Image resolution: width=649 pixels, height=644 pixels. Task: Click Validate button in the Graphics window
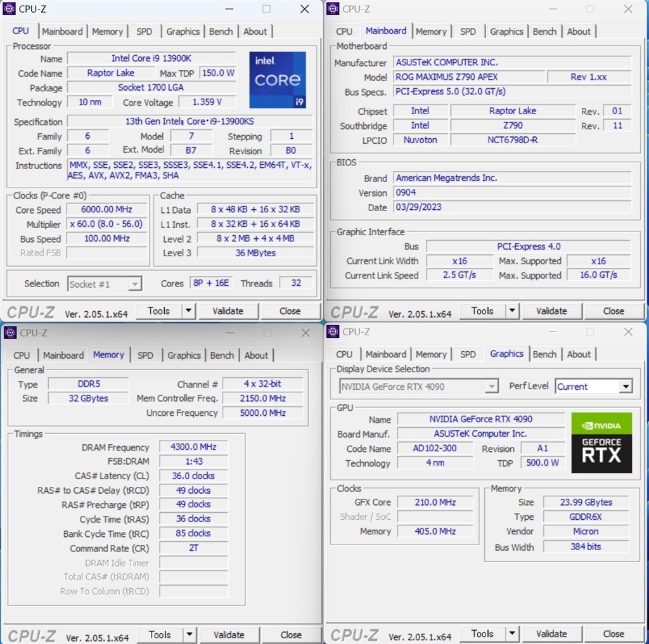[x=551, y=633]
